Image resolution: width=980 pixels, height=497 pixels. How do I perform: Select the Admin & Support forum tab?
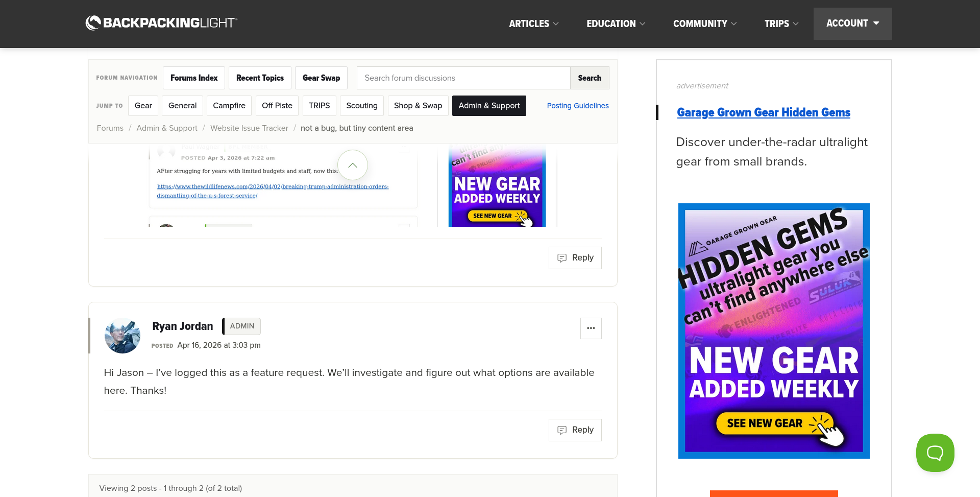click(x=489, y=106)
